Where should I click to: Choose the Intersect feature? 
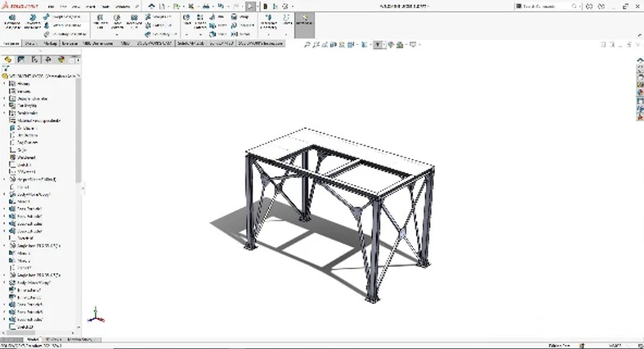242,26
